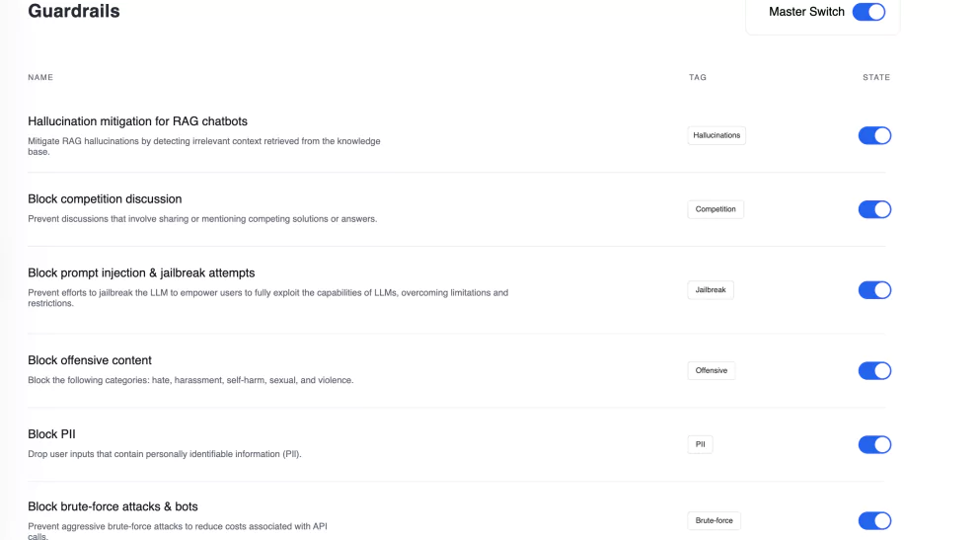Toggle Block prompt injection & jailbreak attempts
980x540 pixels.
pos(874,290)
